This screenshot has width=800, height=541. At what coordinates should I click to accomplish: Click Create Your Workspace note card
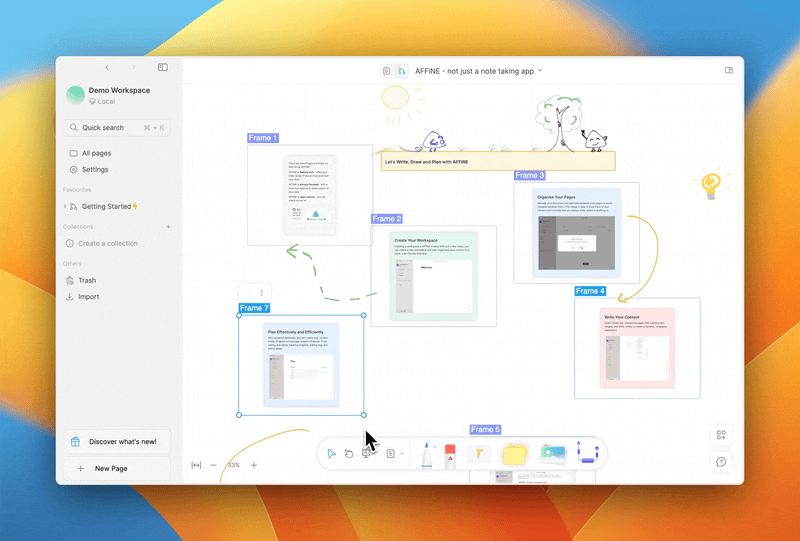tap(434, 276)
